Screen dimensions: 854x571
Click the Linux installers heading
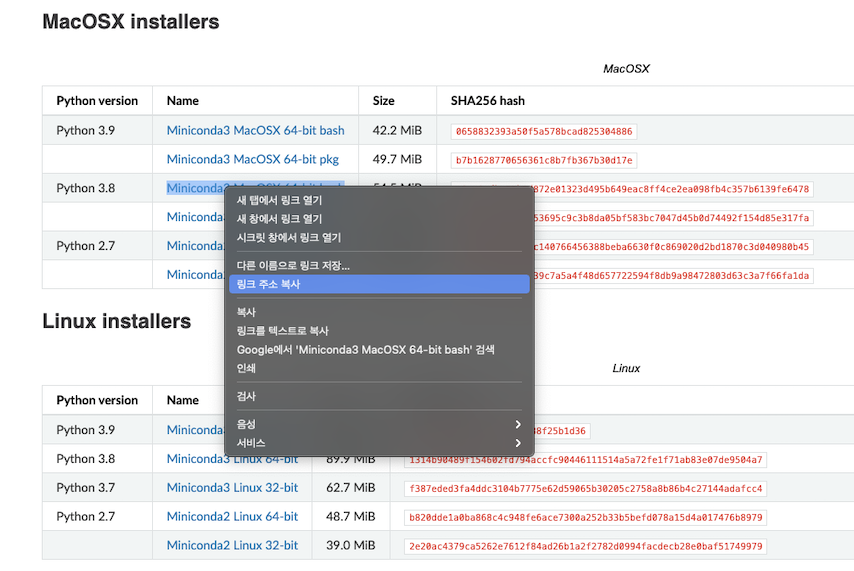pyautogui.click(x=117, y=321)
